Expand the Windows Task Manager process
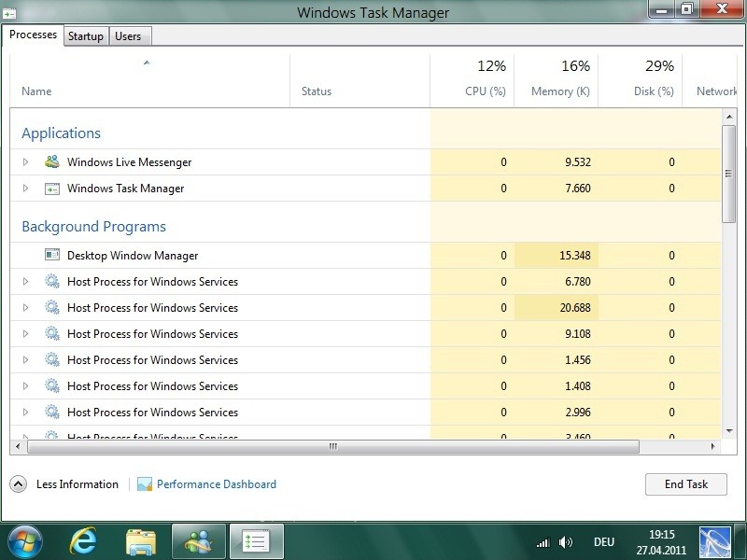747x560 pixels. click(x=26, y=189)
